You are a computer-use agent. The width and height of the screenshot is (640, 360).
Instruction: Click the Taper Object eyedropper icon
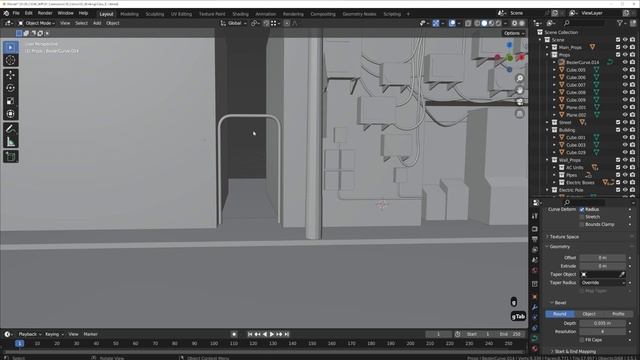(x=622, y=274)
